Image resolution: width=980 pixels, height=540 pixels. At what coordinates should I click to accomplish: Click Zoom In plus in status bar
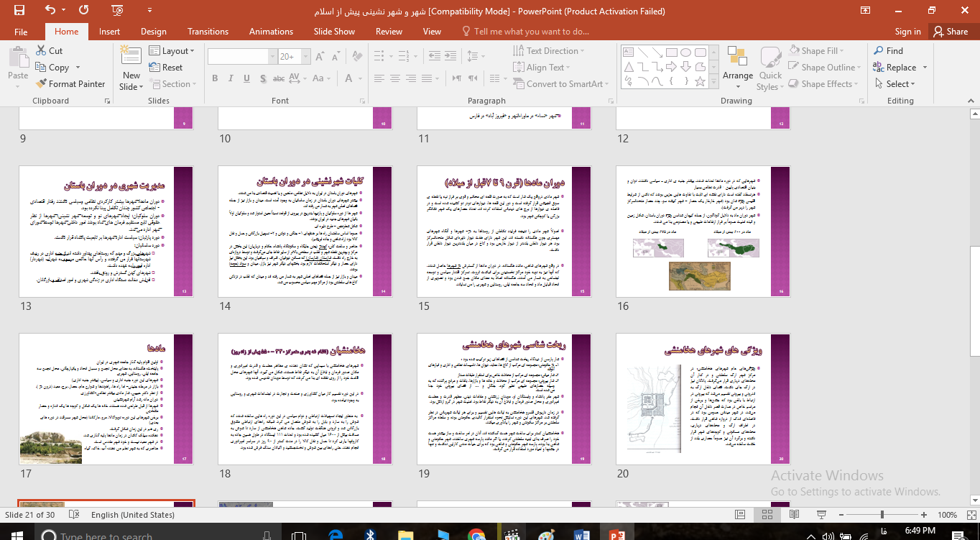[x=925, y=515]
